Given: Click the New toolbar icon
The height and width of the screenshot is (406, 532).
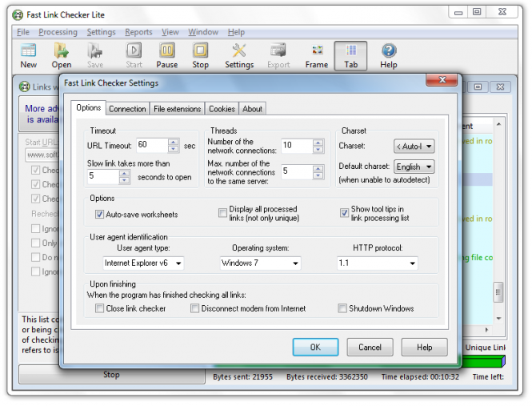Looking at the screenshot, I should (29, 56).
